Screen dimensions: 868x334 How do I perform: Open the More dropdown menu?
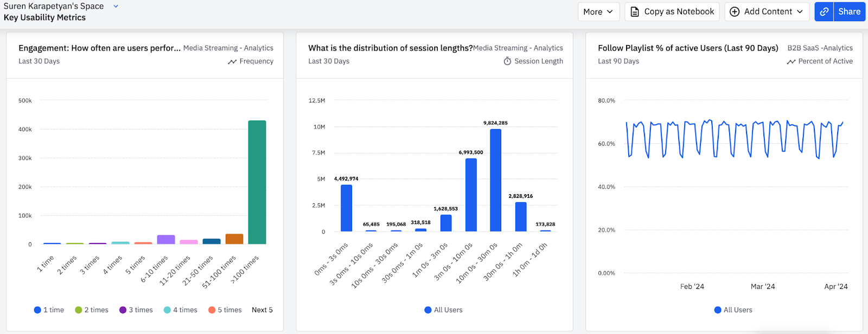point(598,11)
